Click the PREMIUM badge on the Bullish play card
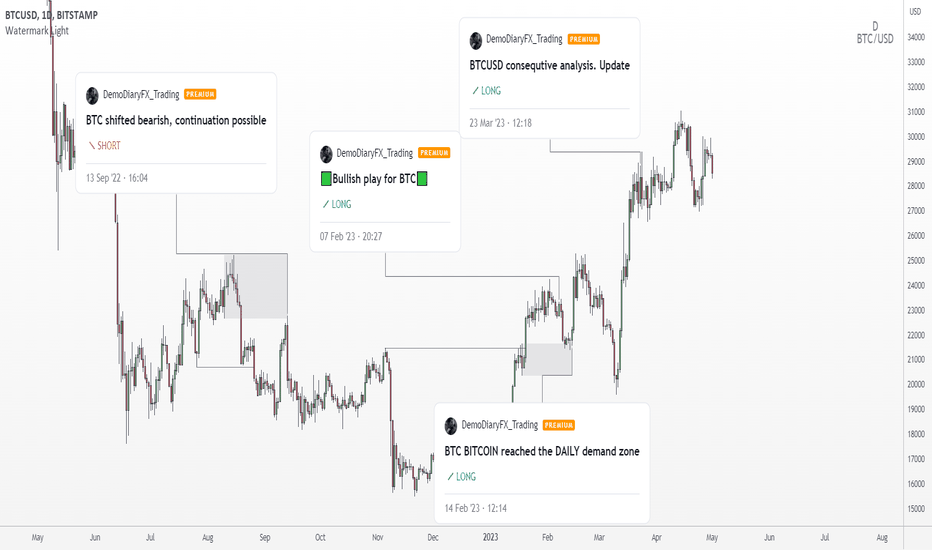 coord(434,153)
